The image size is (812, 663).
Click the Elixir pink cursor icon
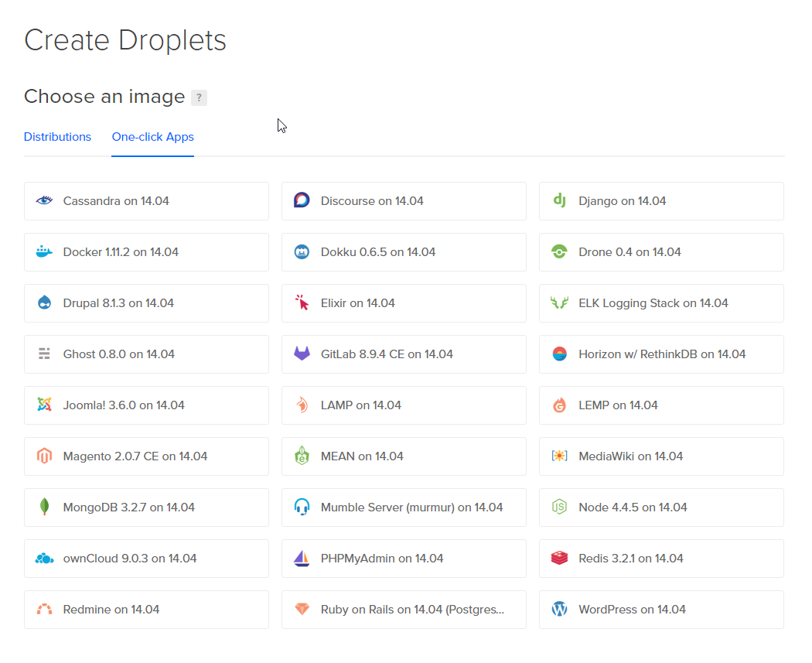pyautogui.click(x=302, y=302)
